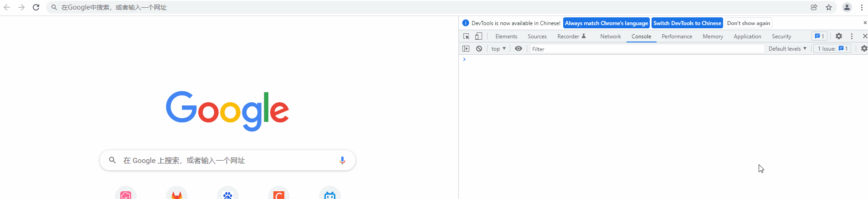
Task: Click the info icon in DevTools infobar
Action: pyautogui.click(x=465, y=23)
